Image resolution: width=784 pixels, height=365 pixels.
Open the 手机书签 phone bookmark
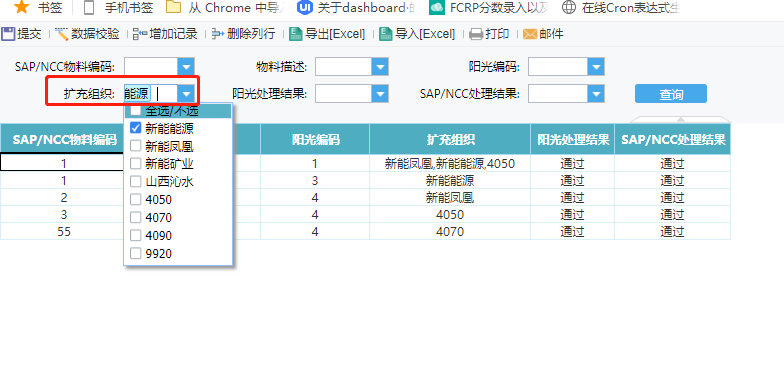pos(118,8)
